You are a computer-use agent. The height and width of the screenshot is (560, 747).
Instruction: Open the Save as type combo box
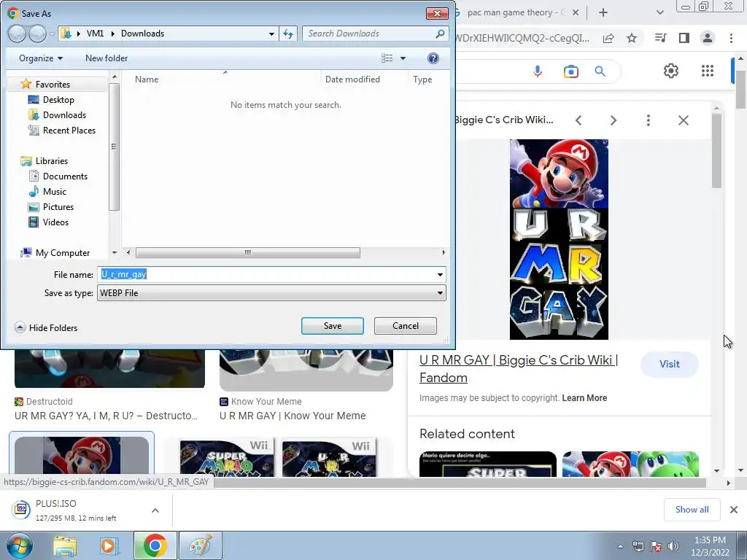[271, 293]
